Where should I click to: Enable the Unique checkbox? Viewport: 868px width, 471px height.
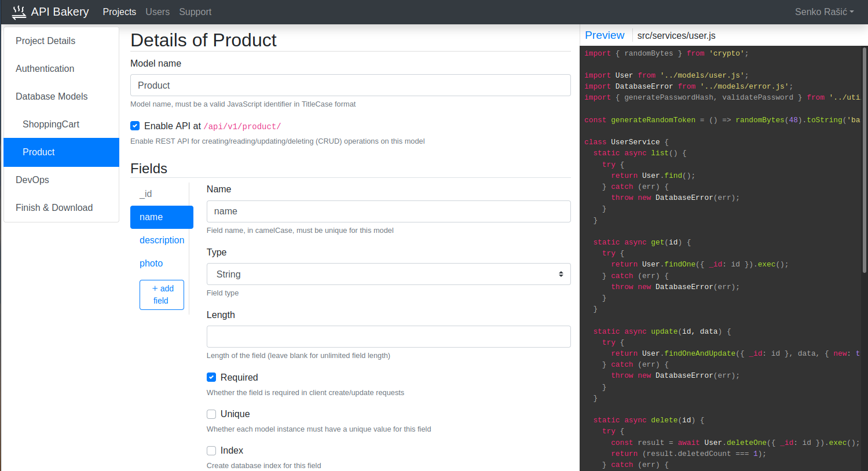tap(211, 414)
